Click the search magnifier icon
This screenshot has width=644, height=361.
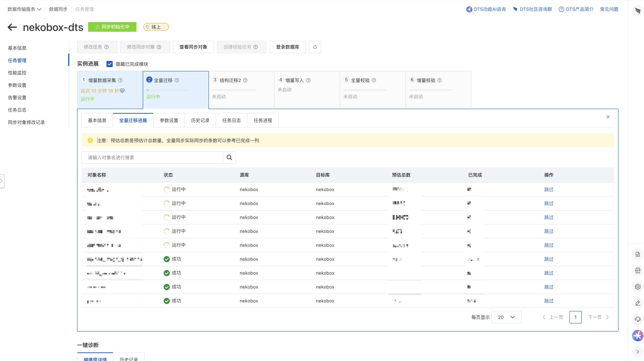coord(229,157)
